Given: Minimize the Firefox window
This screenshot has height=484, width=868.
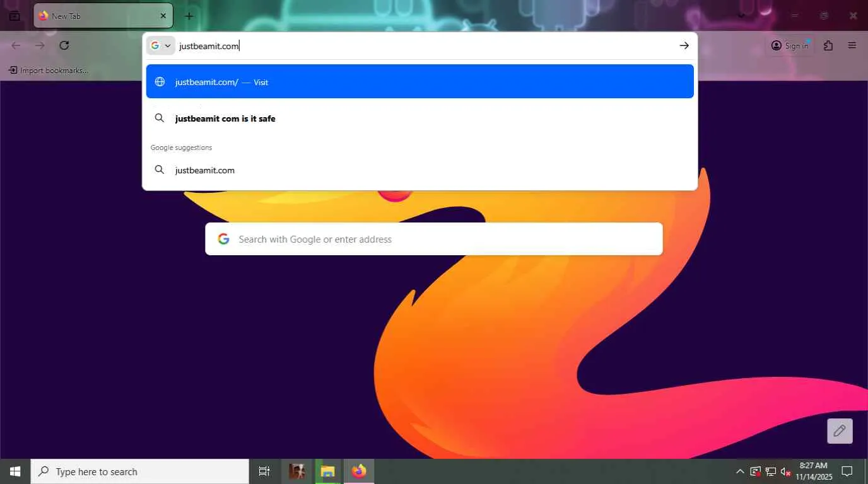Looking at the screenshot, I should tap(795, 16).
